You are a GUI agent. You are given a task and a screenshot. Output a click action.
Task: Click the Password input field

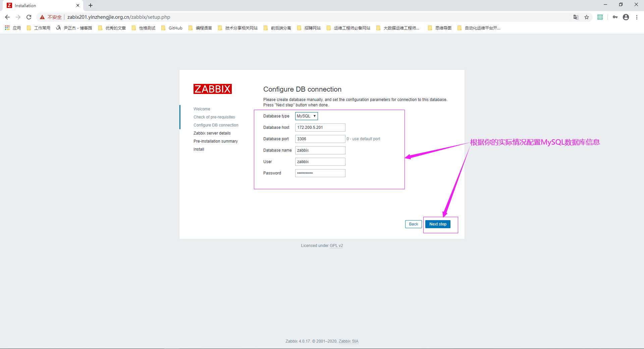[x=320, y=173]
